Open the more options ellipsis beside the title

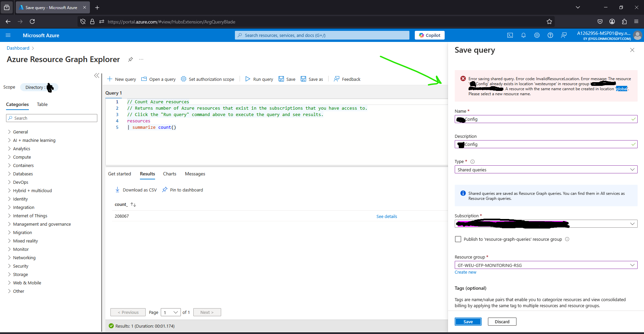[141, 59]
